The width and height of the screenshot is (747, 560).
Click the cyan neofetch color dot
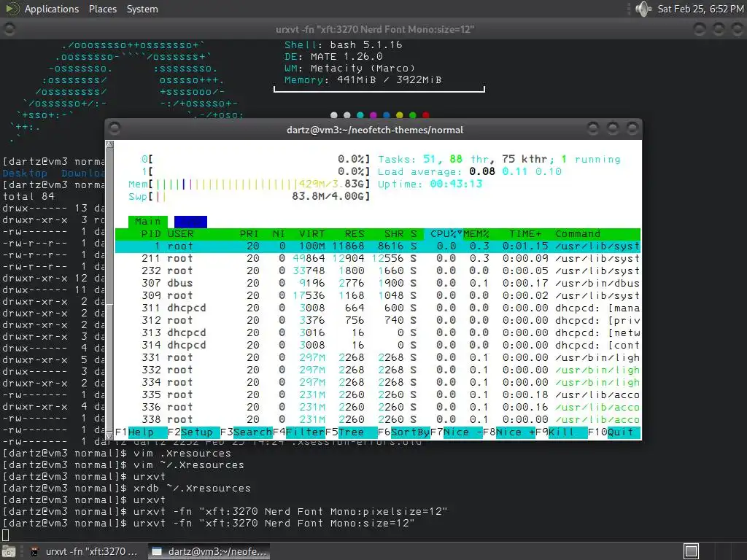360,115
